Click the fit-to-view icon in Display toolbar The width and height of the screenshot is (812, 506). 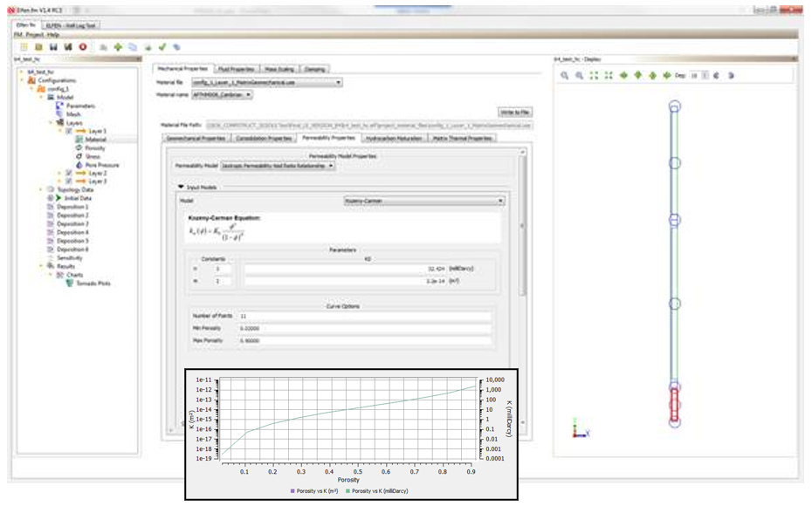(594, 76)
